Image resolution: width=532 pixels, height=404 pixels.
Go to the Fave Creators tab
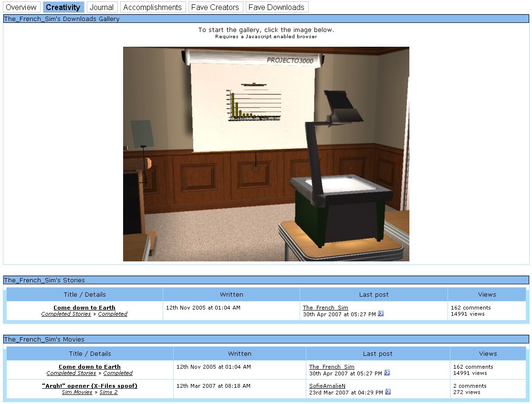click(x=215, y=7)
